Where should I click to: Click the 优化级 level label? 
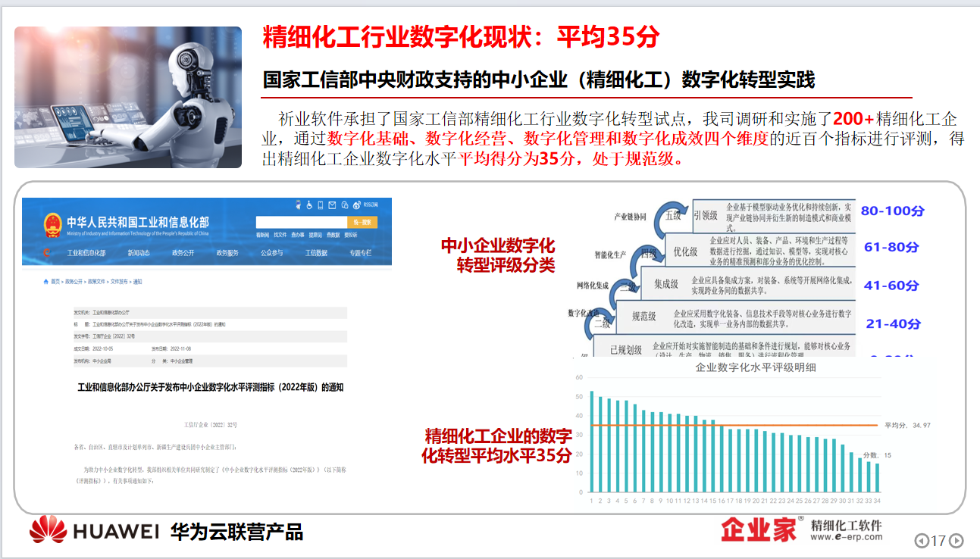[686, 251]
